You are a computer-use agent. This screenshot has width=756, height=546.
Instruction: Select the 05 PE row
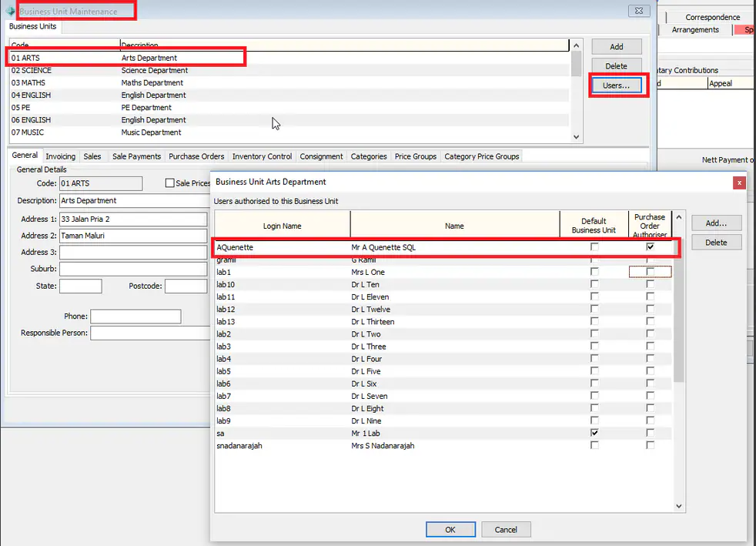[x=289, y=108]
